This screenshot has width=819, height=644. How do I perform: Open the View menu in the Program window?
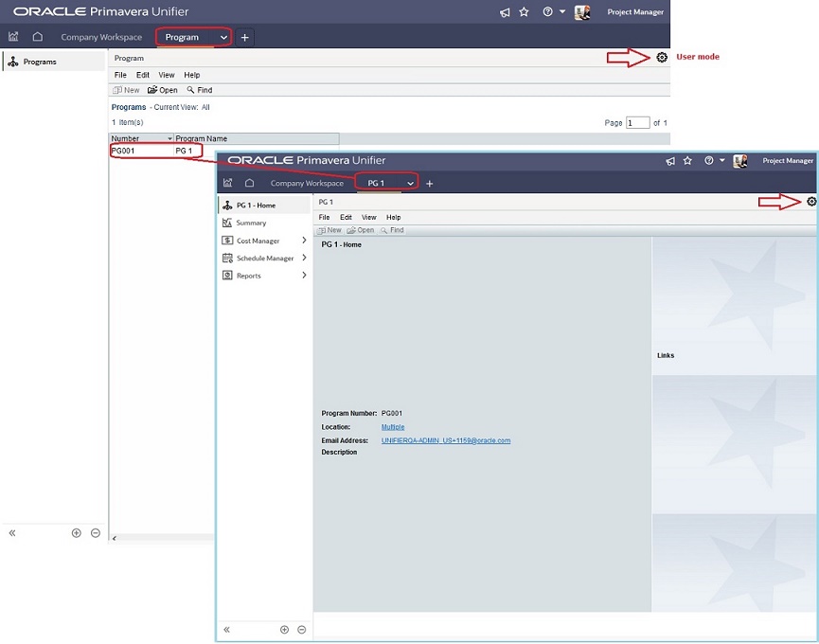coord(167,75)
